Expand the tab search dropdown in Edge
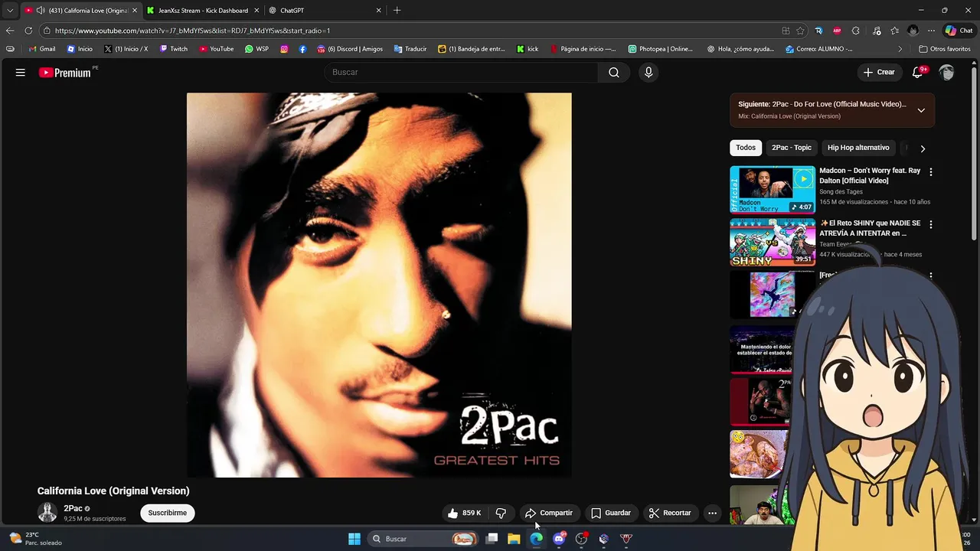Screen dimensions: 980x551 (x=10, y=11)
